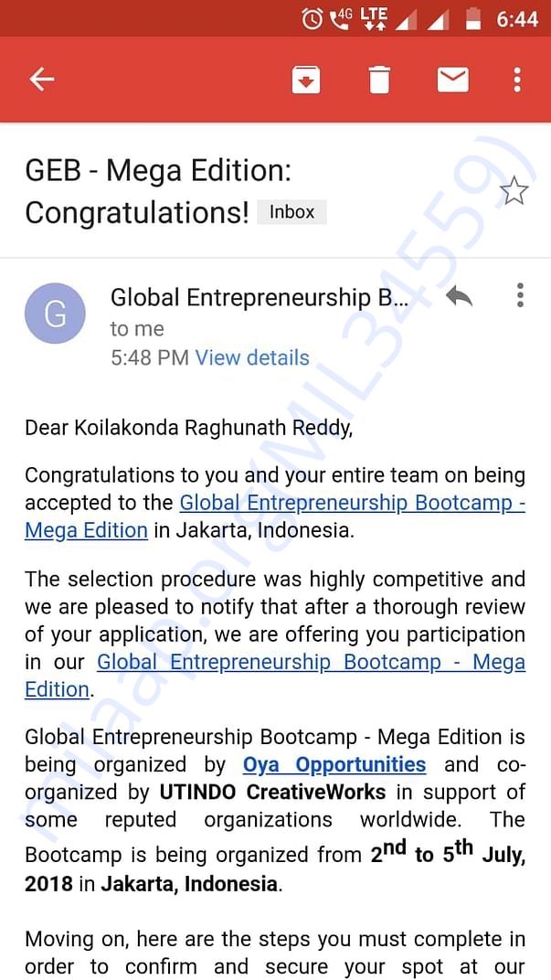Reply to the sender with arrow icon

tap(459, 296)
